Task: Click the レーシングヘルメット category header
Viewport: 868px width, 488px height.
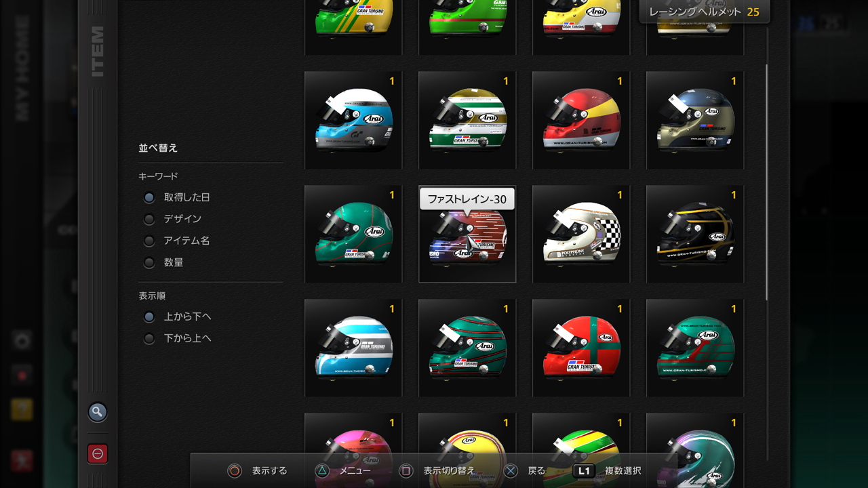Action: [704, 12]
